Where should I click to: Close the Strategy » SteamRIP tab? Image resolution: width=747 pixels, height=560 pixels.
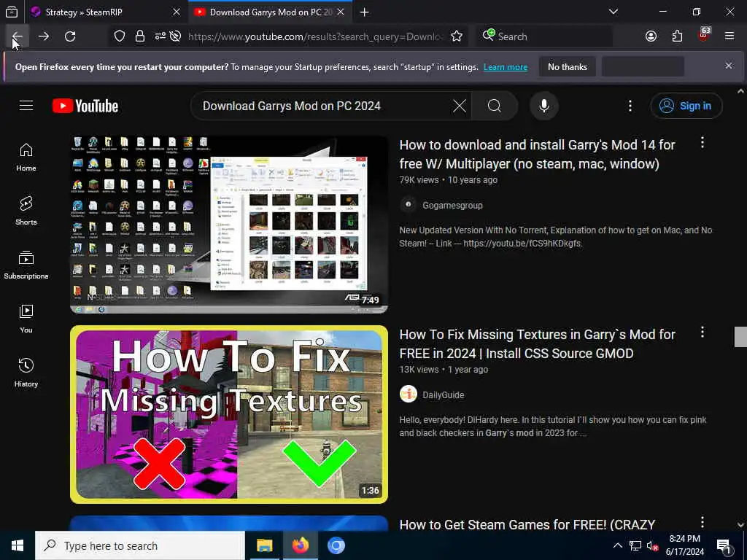[x=177, y=12]
